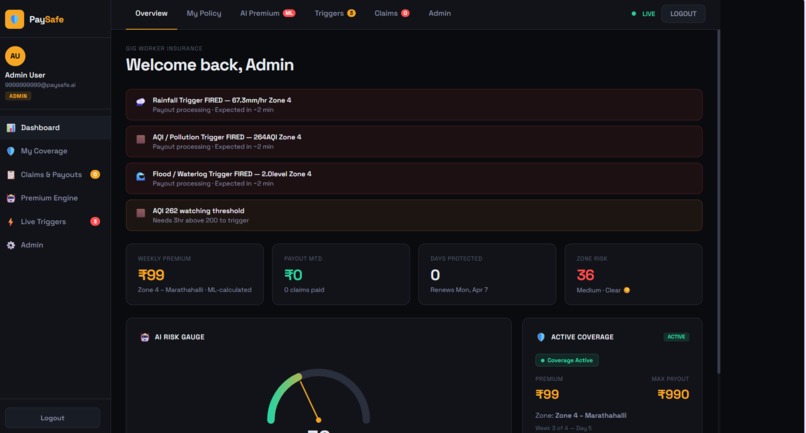Click the Admin gear icon in sidebar
Screen dimensions: 806x433
pyautogui.click(x=11, y=245)
